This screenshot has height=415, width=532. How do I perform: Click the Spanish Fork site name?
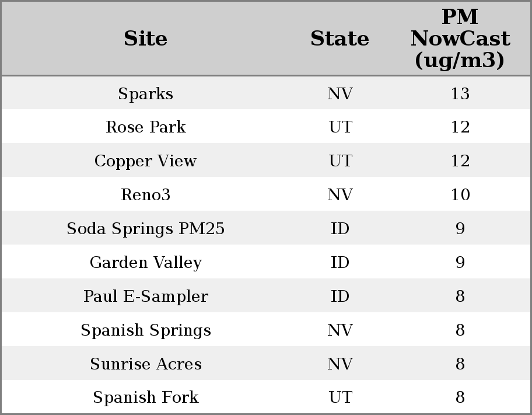(145, 397)
